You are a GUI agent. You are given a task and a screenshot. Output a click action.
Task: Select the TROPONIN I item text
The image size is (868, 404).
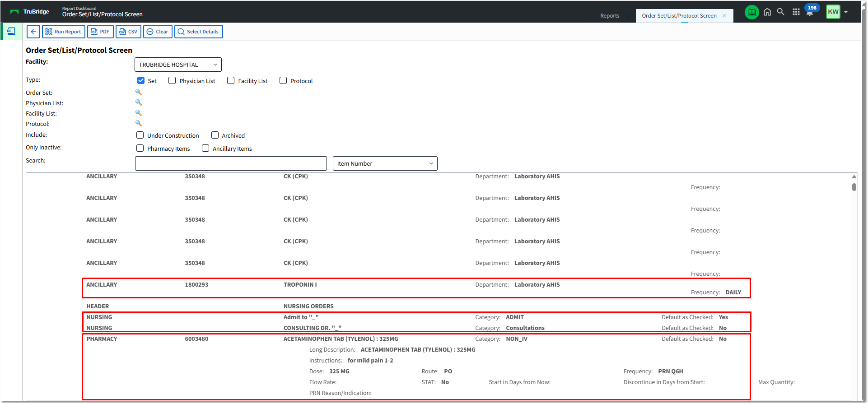[300, 285]
